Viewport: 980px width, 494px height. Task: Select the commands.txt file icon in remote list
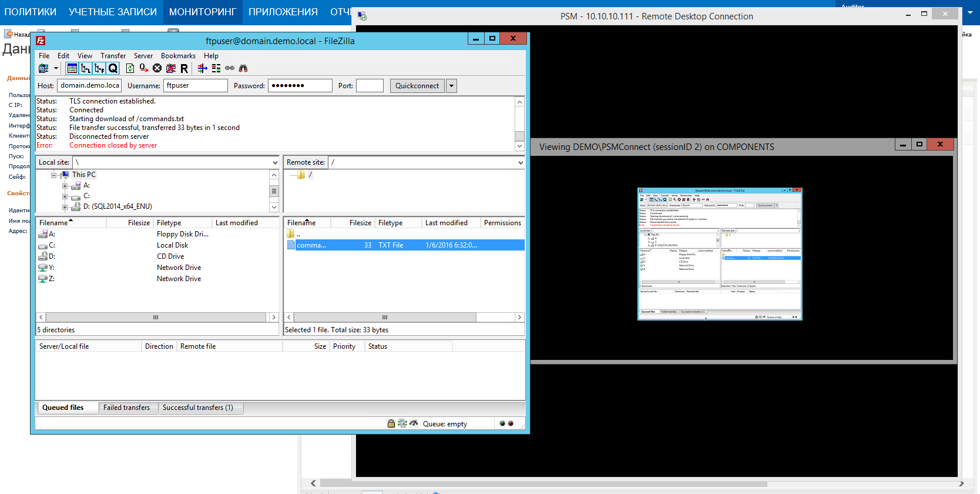pos(291,245)
